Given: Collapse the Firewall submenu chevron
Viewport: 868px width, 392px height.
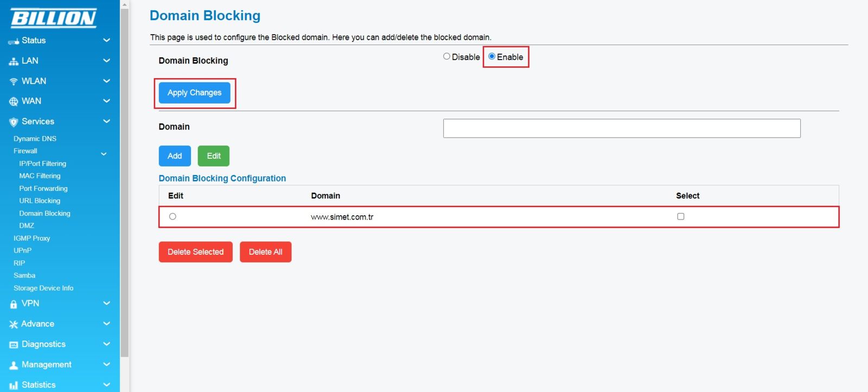Looking at the screenshot, I should (x=104, y=154).
